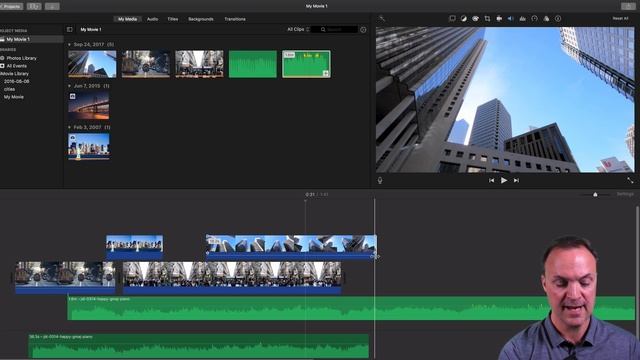Open noise reduction and equalizer tool
Image resolution: width=640 pixels, height=360 pixels.
pos(522,18)
